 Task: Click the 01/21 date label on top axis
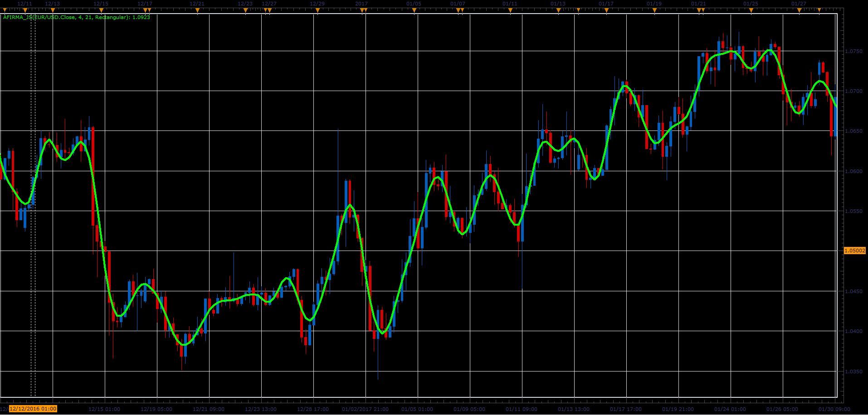(698, 4)
